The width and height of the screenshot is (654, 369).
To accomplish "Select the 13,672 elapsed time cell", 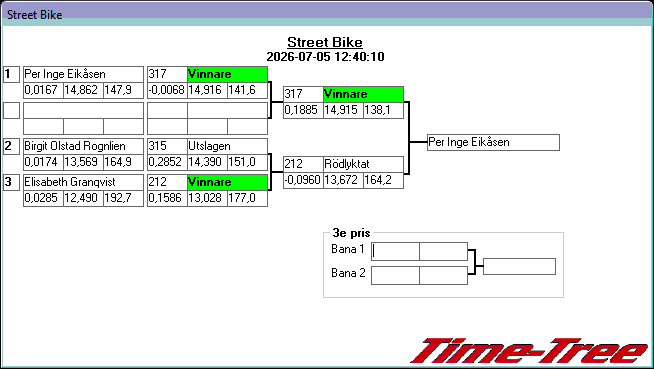I will [x=343, y=180].
